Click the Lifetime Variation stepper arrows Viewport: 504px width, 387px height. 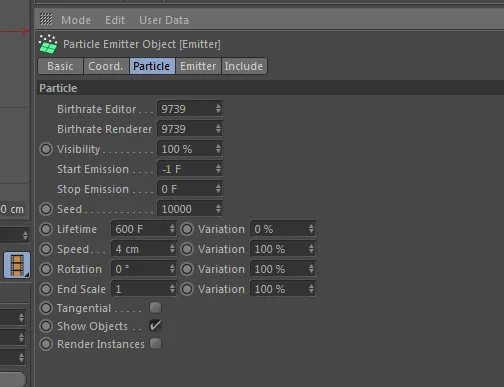coord(311,229)
